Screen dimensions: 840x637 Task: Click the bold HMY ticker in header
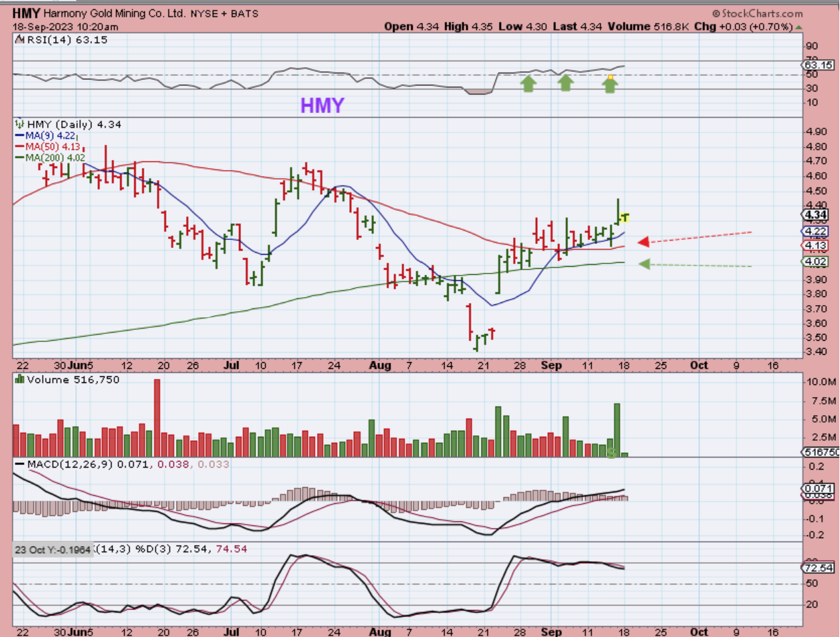click(x=26, y=13)
